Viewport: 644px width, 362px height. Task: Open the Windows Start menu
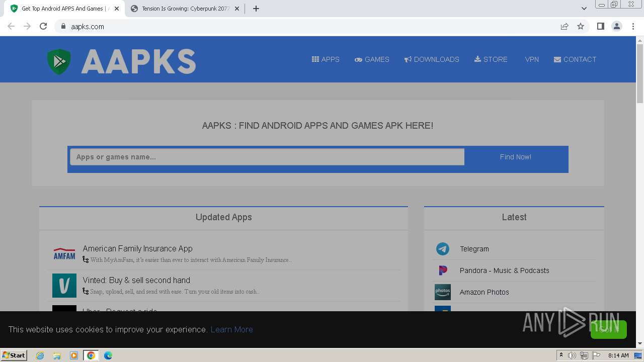pyautogui.click(x=14, y=355)
